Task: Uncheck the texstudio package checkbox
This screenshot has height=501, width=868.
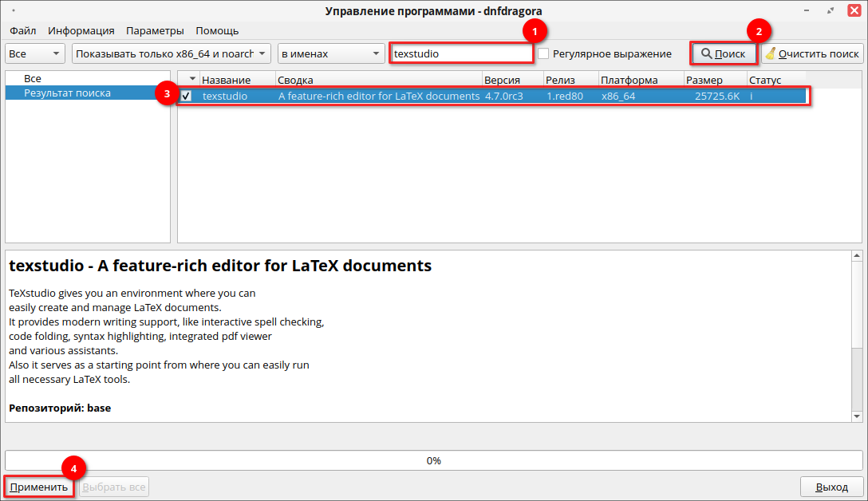Action: coord(186,96)
